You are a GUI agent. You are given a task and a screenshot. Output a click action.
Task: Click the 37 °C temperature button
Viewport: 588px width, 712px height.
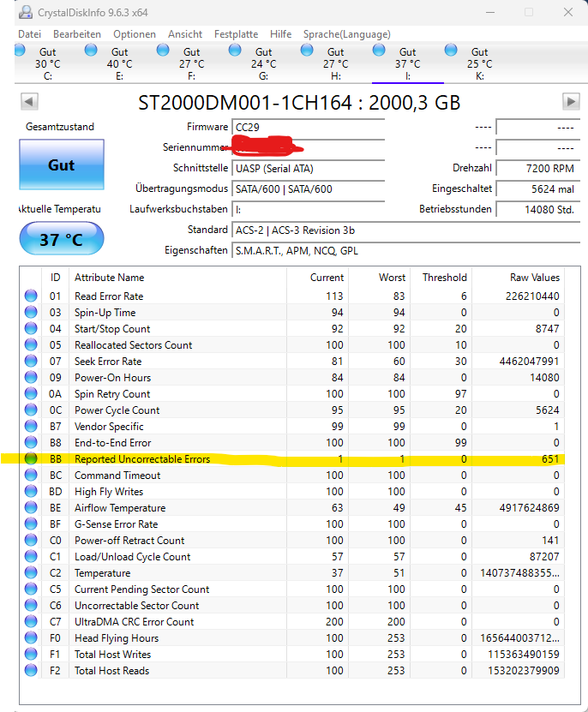point(62,239)
